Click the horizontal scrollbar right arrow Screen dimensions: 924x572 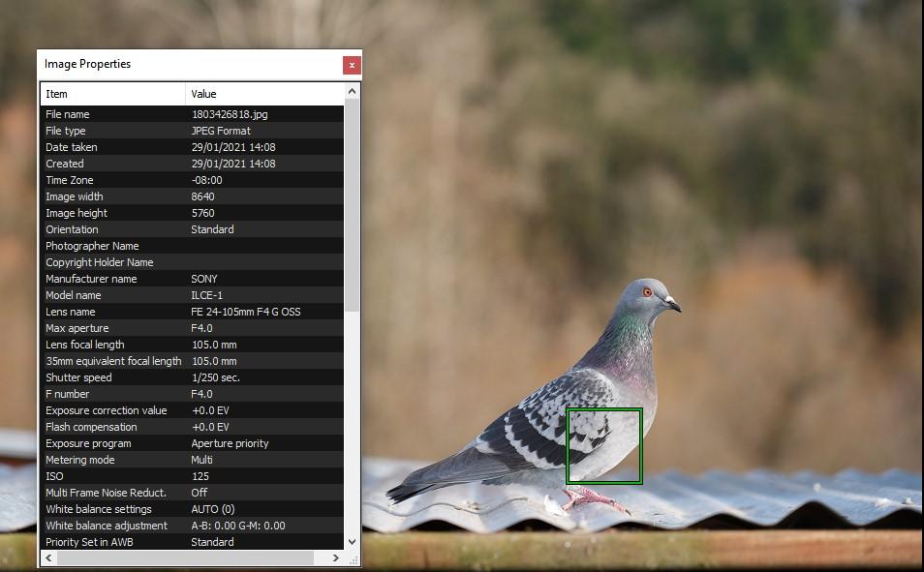tap(336, 557)
